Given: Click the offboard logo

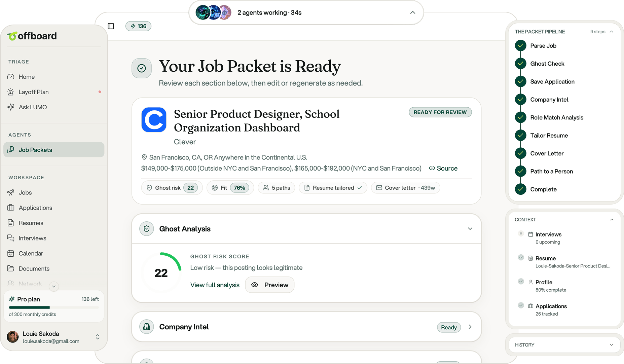Looking at the screenshot, I should click(32, 36).
